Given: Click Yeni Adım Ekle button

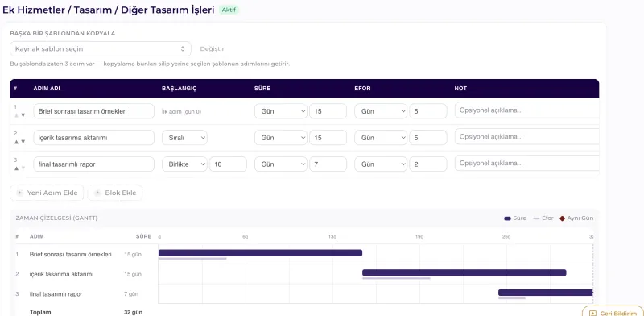Looking at the screenshot, I should 47,193.
